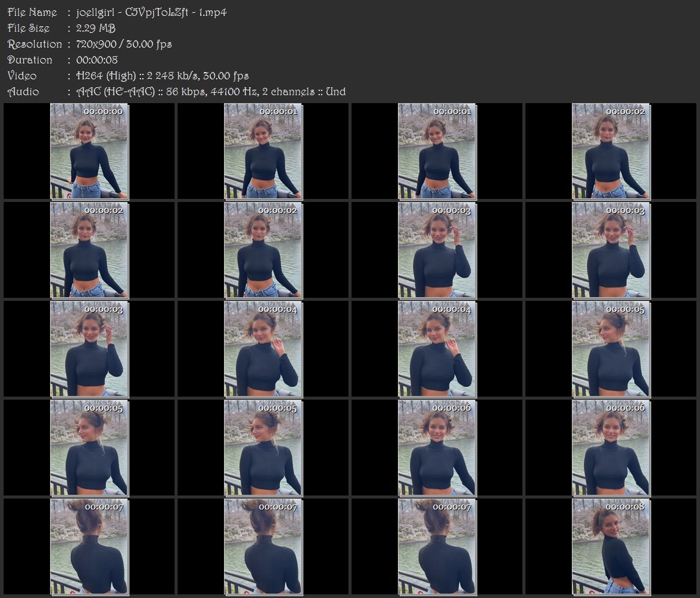Select the last 00:00:07 back-view thumbnail

pyautogui.click(x=437, y=547)
